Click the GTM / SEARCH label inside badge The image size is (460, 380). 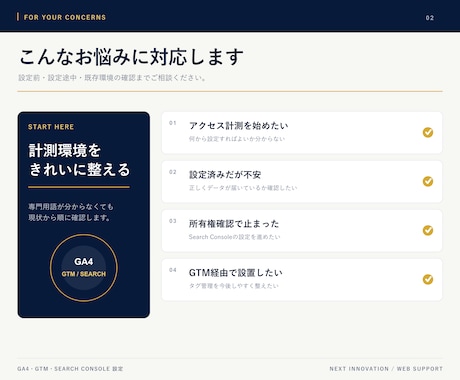(84, 274)
